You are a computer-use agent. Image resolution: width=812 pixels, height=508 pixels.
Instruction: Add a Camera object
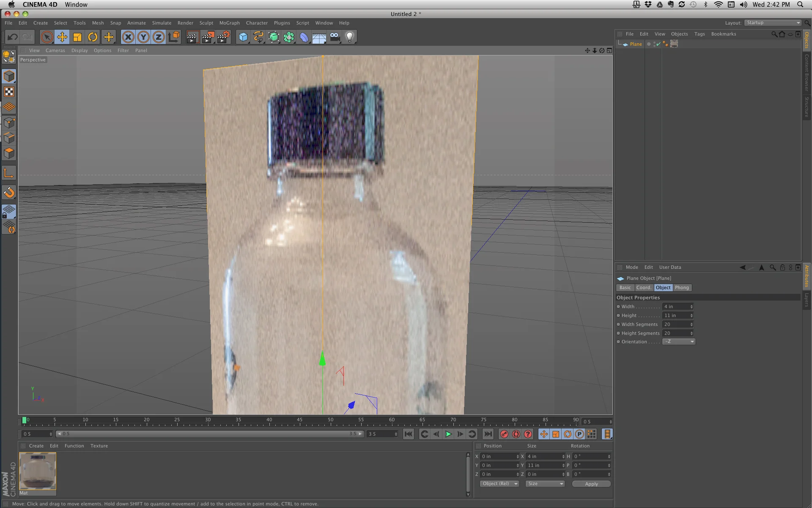pos(335,37)
